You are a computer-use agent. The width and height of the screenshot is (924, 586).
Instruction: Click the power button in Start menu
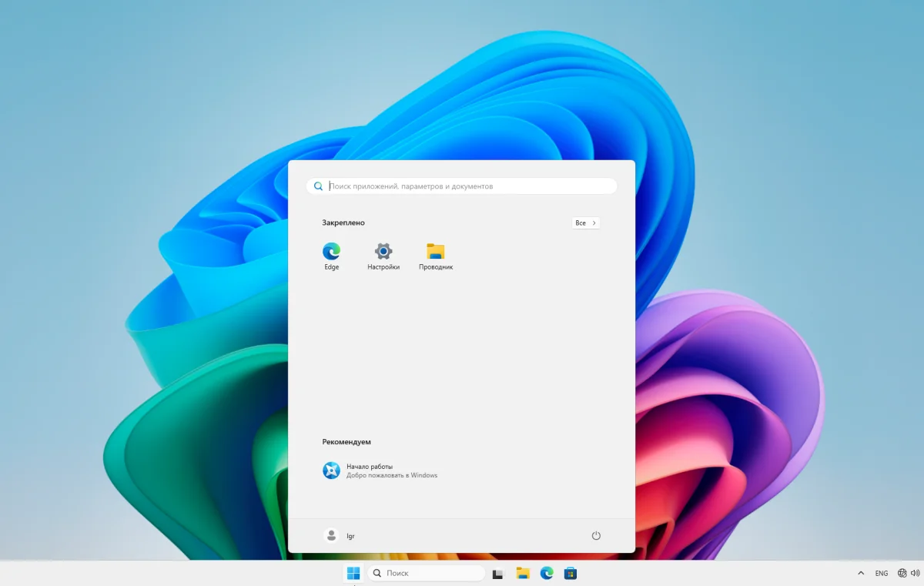pos(596,536)
